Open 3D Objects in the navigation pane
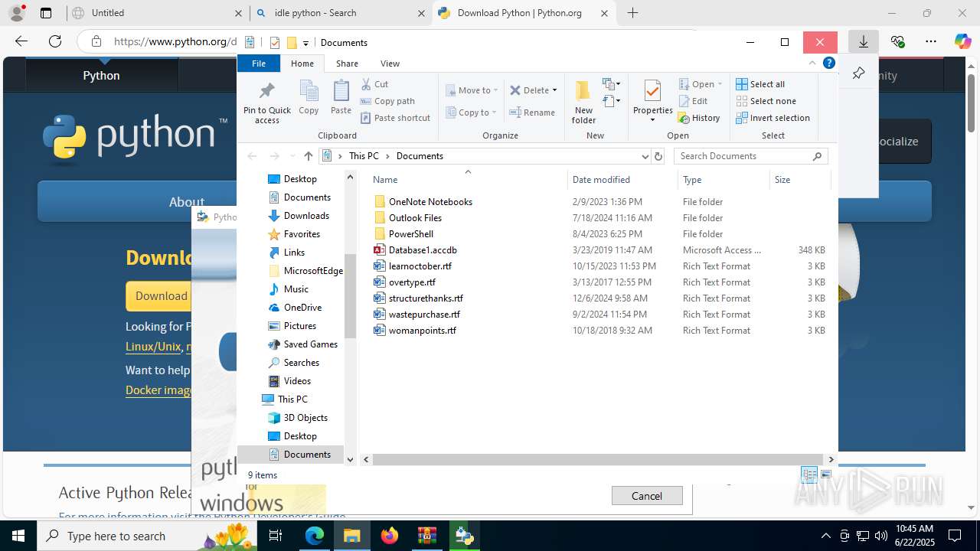The width and height of the screenshot is (980, 551). pos(305,418)
